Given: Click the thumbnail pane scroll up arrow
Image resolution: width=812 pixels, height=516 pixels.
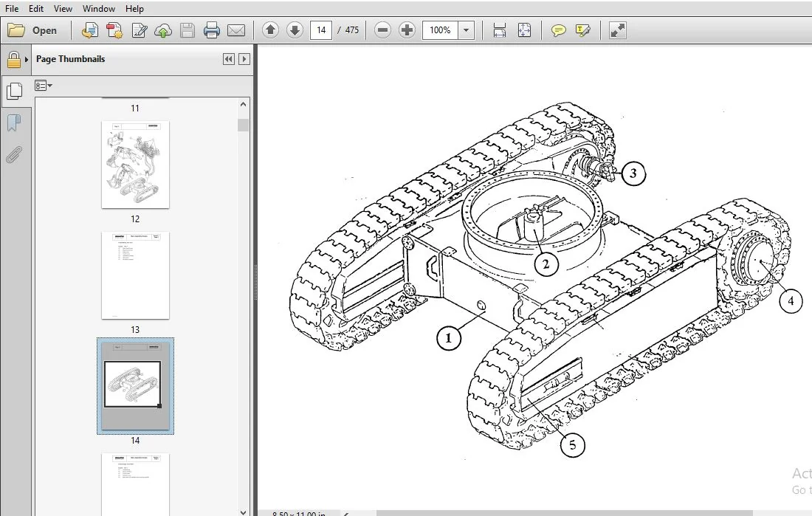Looking at the screenshot, I should 244,104.
